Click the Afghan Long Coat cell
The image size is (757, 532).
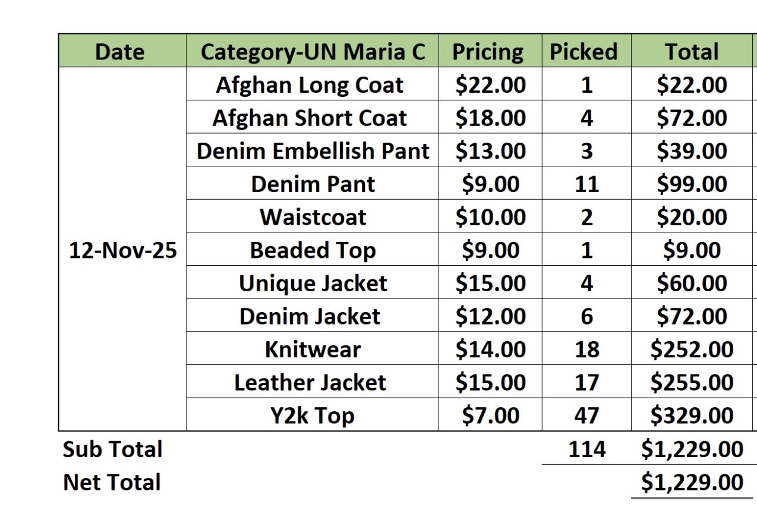pyautogui.click(x=310, y=85)
